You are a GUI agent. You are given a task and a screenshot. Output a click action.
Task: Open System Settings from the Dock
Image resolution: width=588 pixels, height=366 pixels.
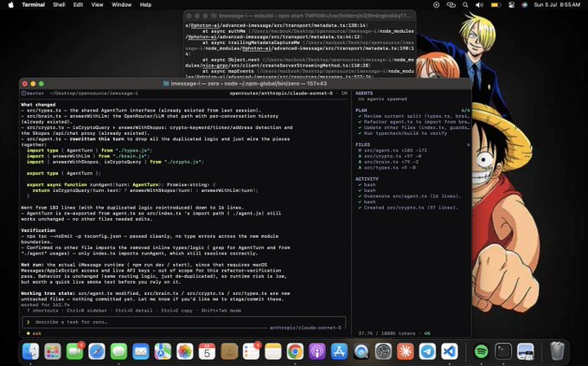[383, 351]
